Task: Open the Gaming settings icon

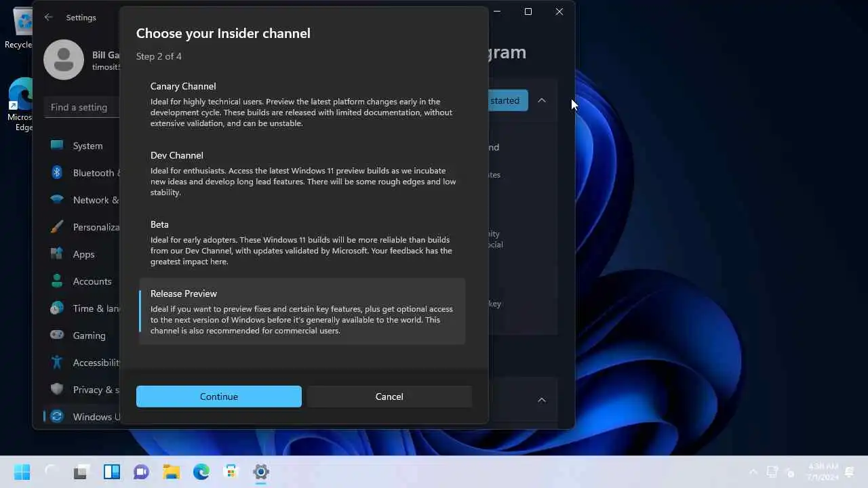Action: pyautogui.click(x=57, y=335)
